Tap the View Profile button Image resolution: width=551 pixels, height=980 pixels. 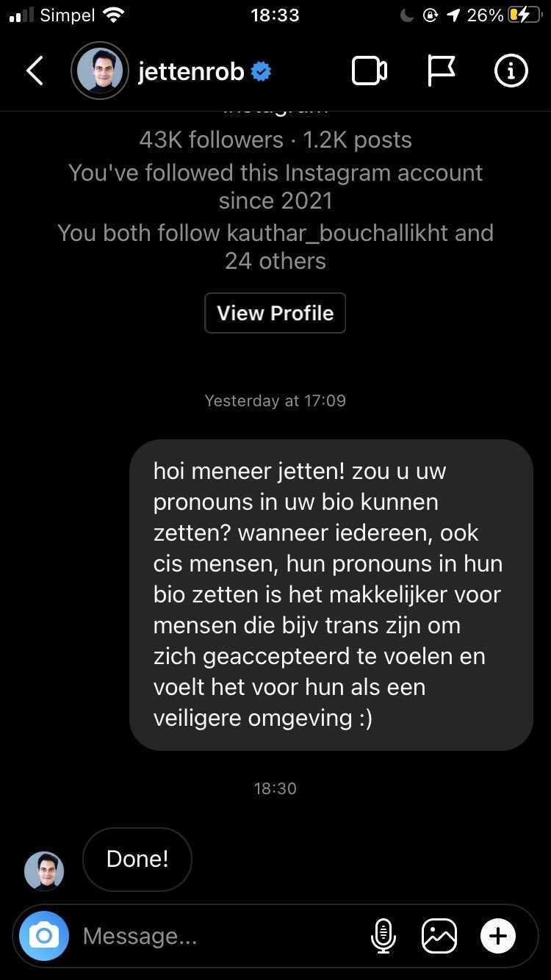click(275, 313)
